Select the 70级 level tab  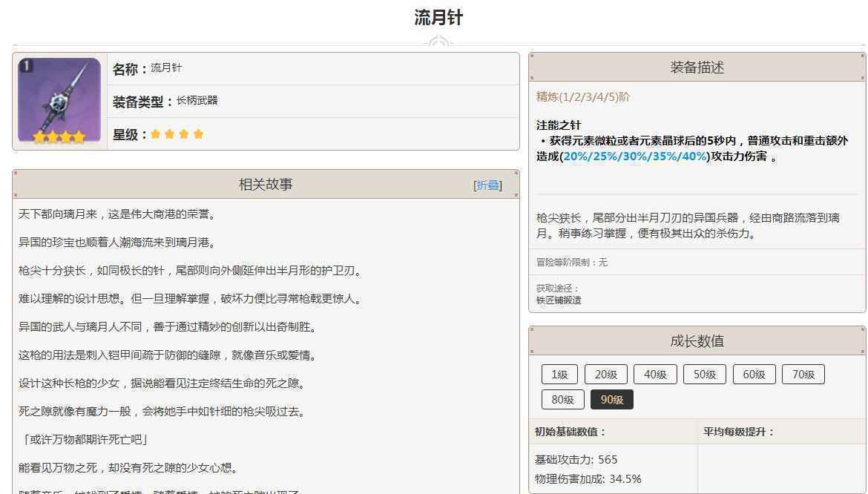[x=803, y=375]
